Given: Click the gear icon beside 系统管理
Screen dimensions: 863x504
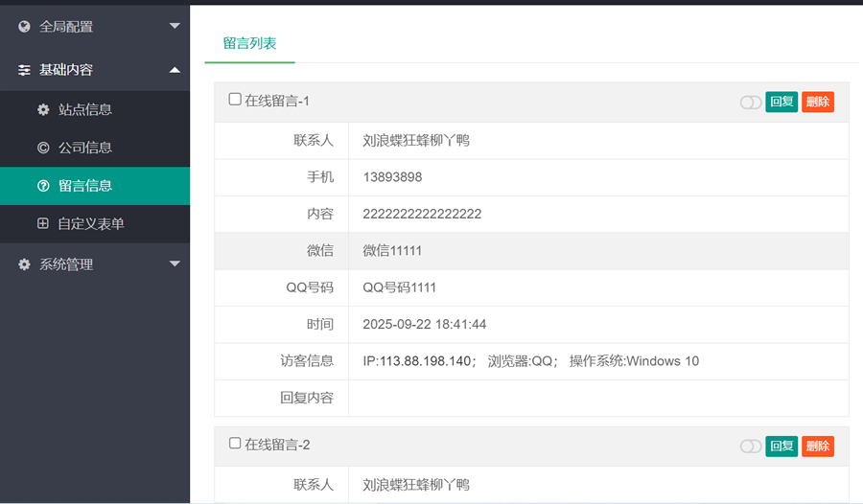Looking at the screenshot, I should [24, 264].
